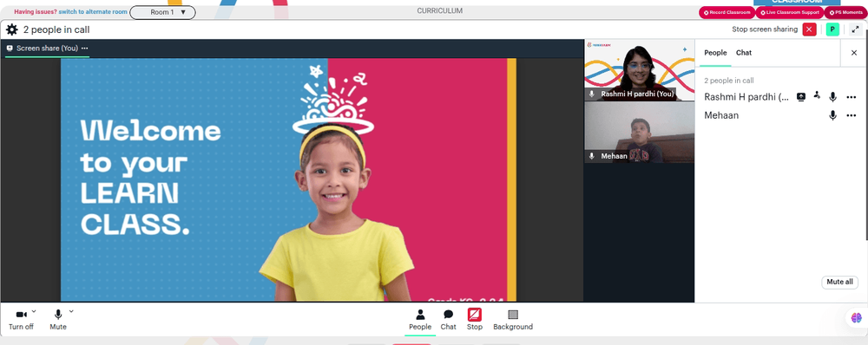Viewport: 868px width, 345px height.
Task: Mute your microphone
Action: (57, 320)
